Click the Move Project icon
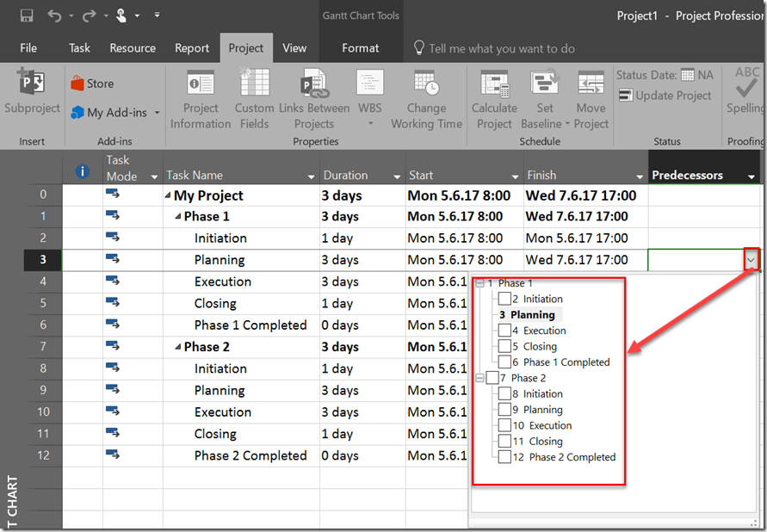Image resolution: width=767 pixels, height=532 pixels. point(591,84)
